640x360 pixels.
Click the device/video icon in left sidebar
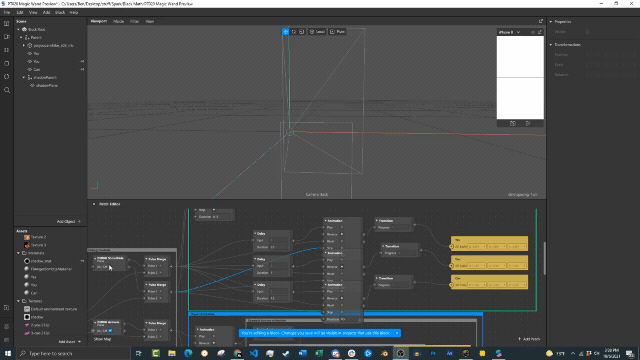click(x=7, y=37)
